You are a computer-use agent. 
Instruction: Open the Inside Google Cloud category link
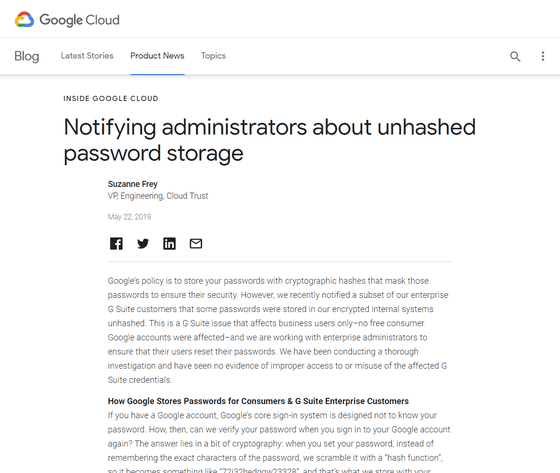pos(111,99)
